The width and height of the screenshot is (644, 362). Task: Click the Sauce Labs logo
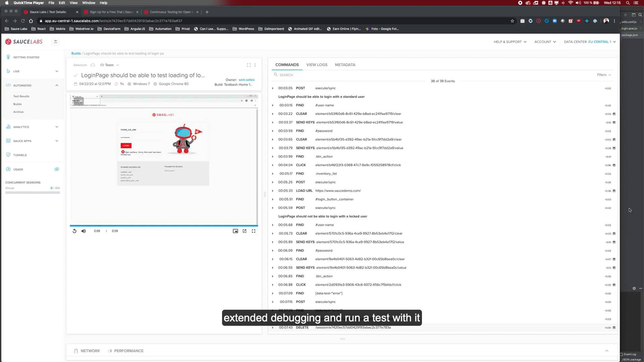[x=24, y=42]
